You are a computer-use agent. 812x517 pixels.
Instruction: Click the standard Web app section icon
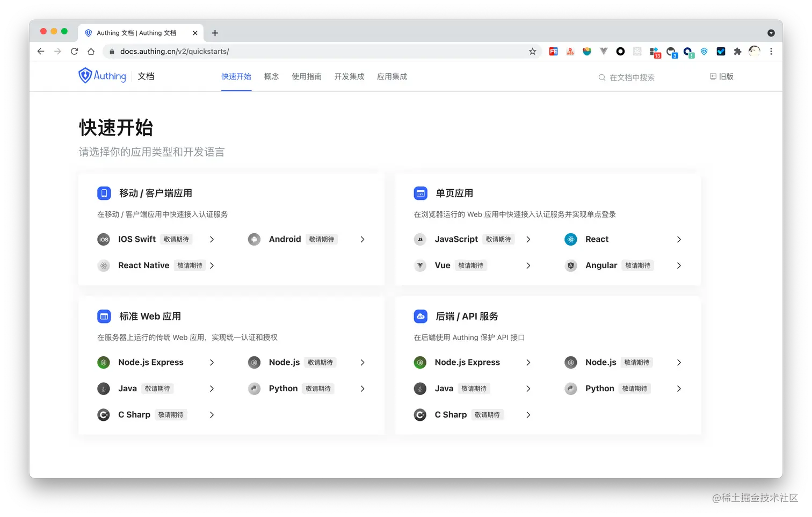pos(104,317)
